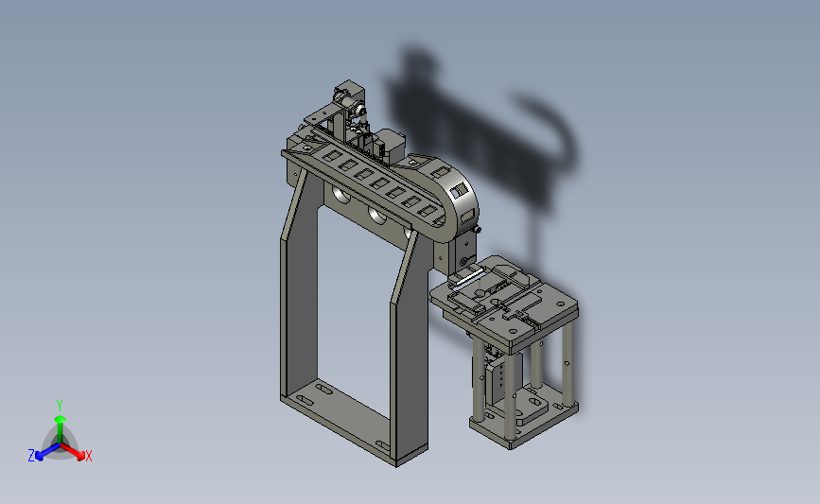This screenshot has width=820, height=504.
Task: Select the bottom base plate of the tall frame
Action: [x=354, y=423]
